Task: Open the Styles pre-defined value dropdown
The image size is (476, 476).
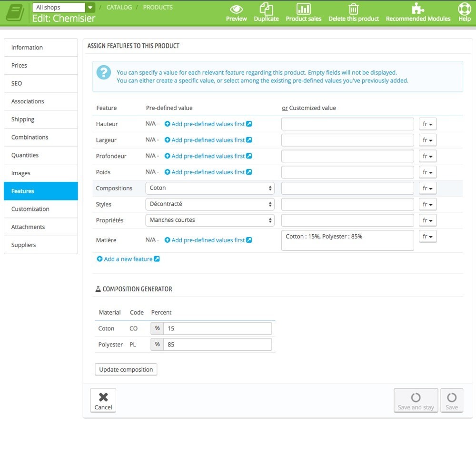Action: tap(210, 204)
